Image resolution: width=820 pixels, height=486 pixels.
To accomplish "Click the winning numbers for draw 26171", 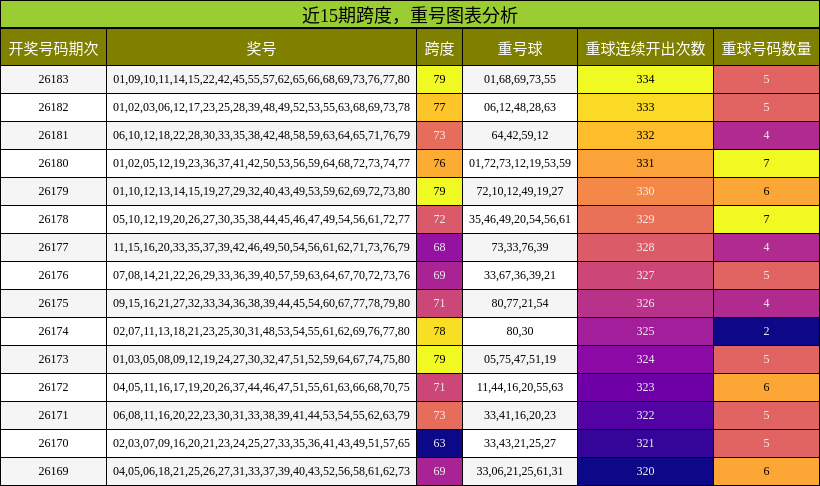I will (x=261, y=415).
